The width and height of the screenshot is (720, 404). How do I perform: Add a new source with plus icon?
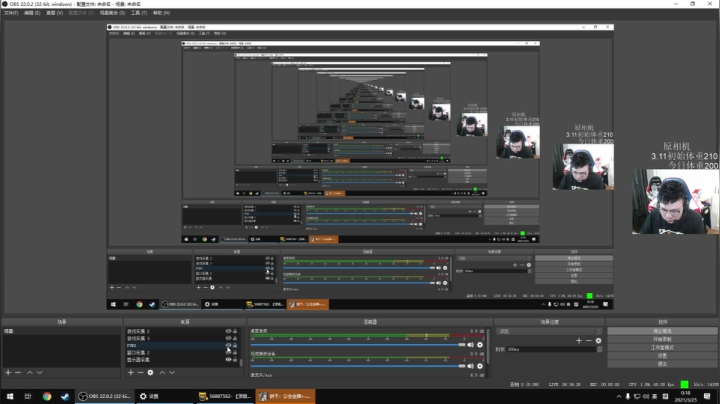[x=131, y=372]
